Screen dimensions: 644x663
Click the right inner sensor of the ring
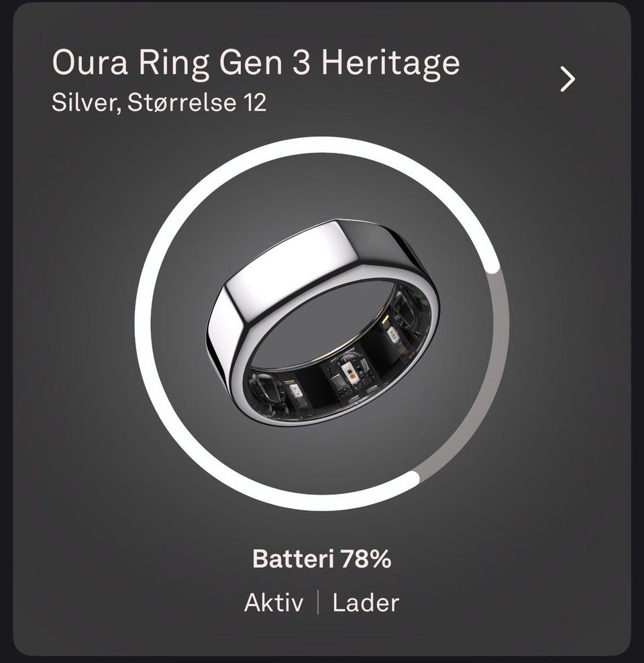tap(391, 334)
